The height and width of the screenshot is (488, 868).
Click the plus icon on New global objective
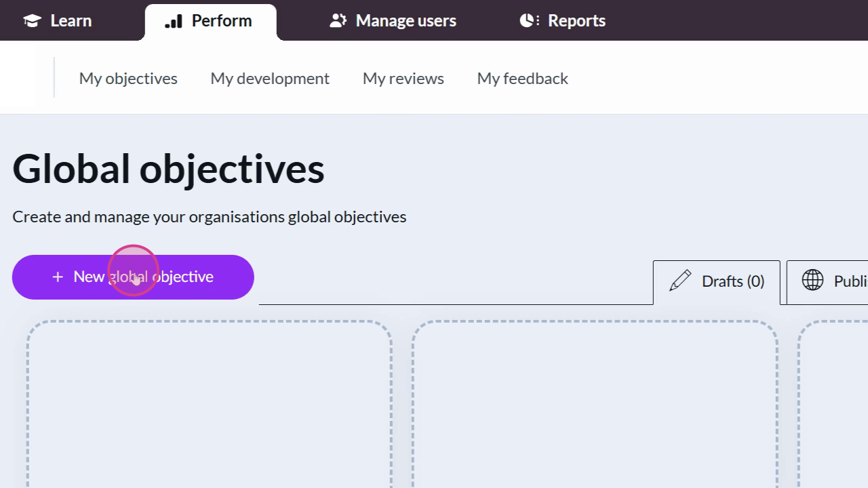[58, 277]
